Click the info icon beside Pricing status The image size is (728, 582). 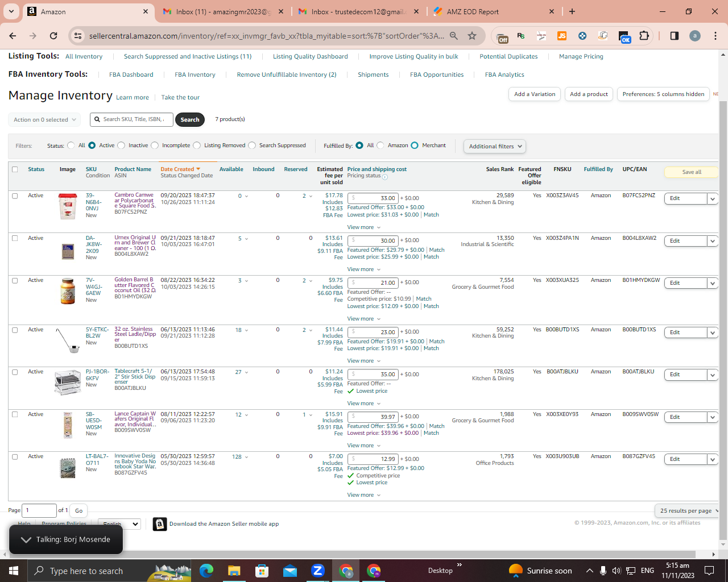coord(385,177)
